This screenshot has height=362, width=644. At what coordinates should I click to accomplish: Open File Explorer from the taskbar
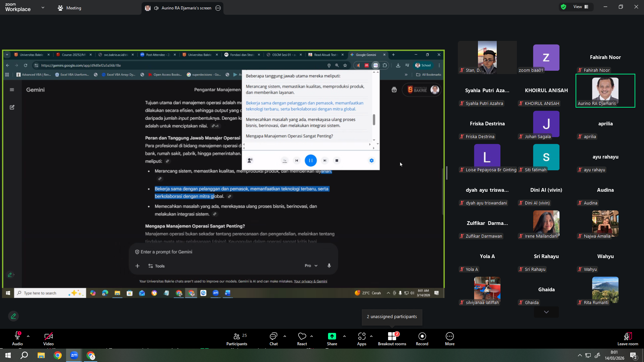41,355
